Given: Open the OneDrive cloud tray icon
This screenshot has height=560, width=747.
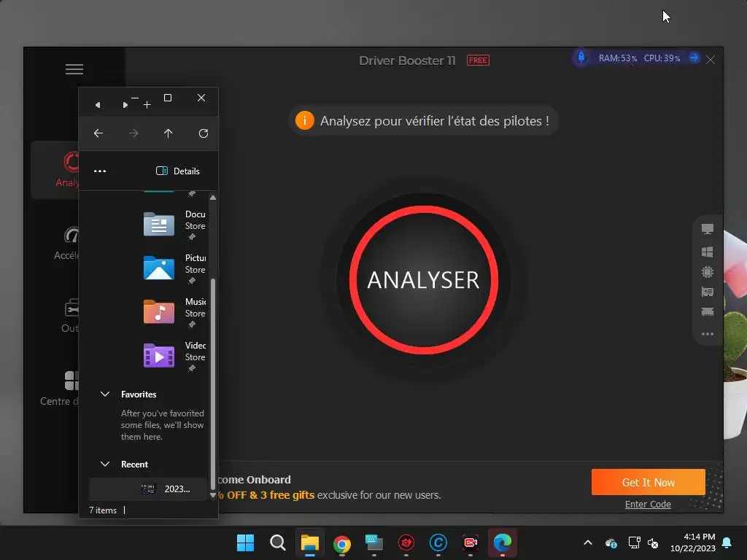Looking at the screenshot, I should [611, 542].
